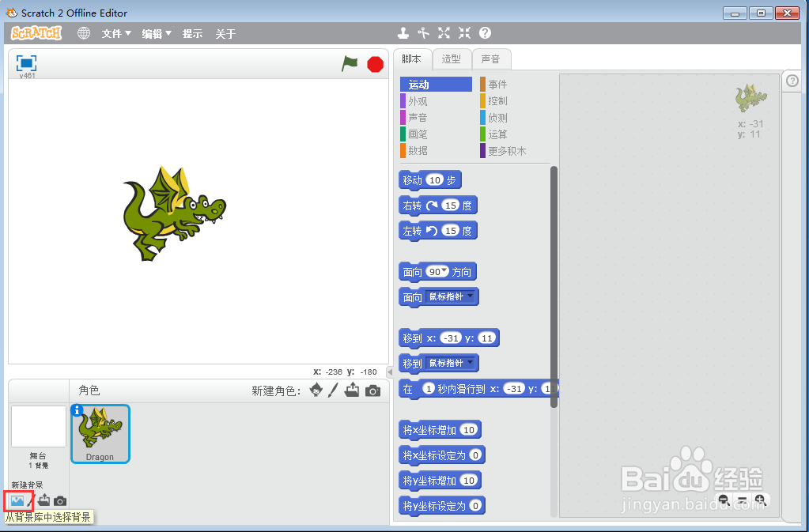The height and width of the screenshot is (532, 809).
Task: Click the 0 field in 将y坐标设定为 block
Action: click(476, 505)
